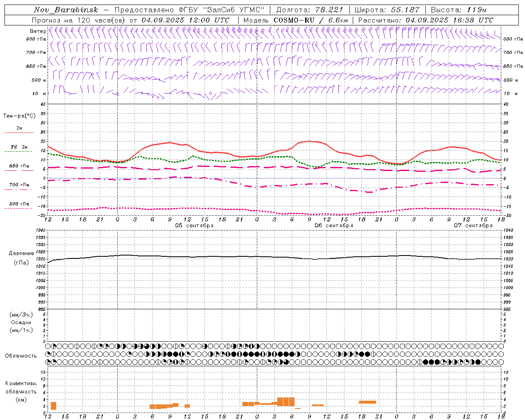This screenshot has height=420, width=525.
Task: Click the Прогноз на 120 часа(ов) text
Action: coord(79,20)
